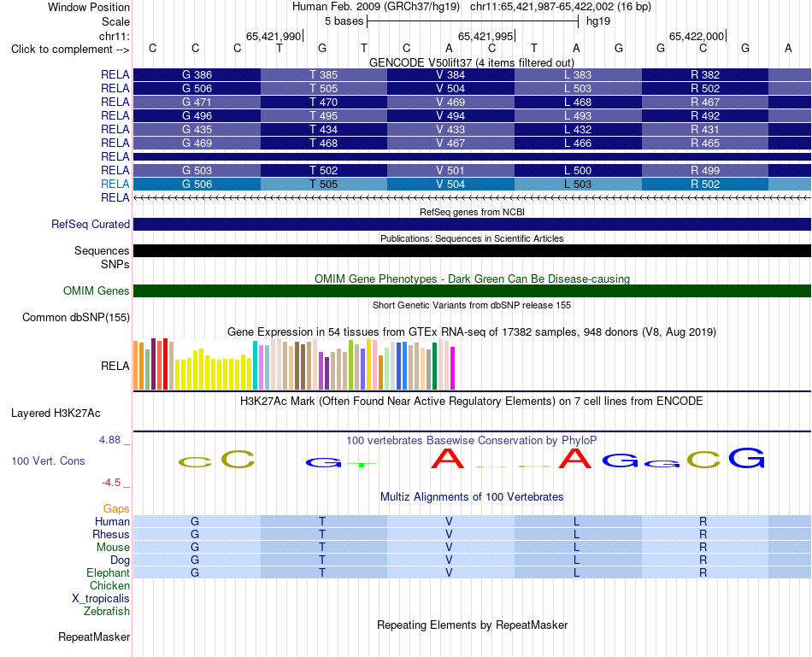Open the 100 Vert. Cons track label
Image resolution: width=812 pixels, height=657 pixels.
(x=48, y=460)
